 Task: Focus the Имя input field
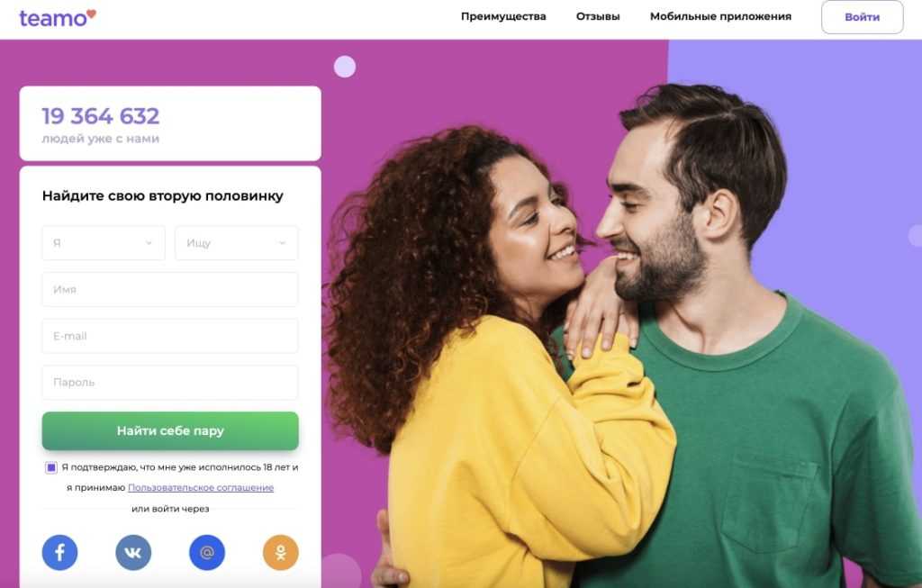[x=170, y=289]
